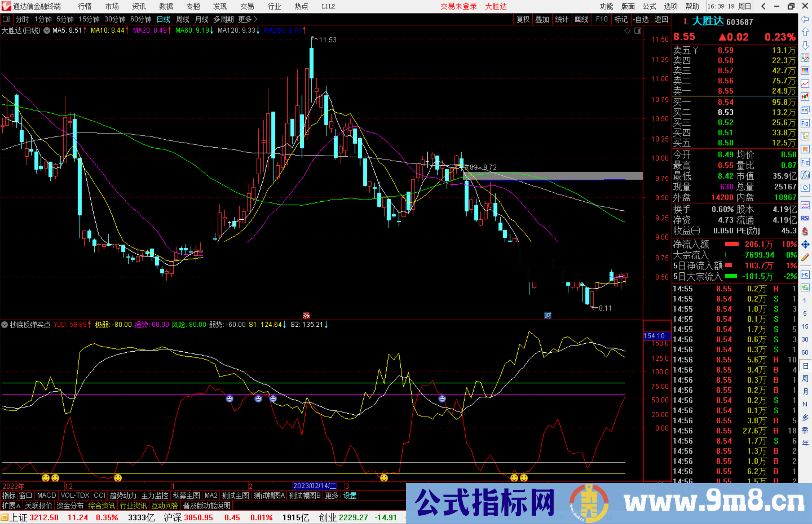Open the candlestick chart sidebar icon
The width and height of the screenshot is (812, 524).
pyautogui.click(x=805, y=97)
